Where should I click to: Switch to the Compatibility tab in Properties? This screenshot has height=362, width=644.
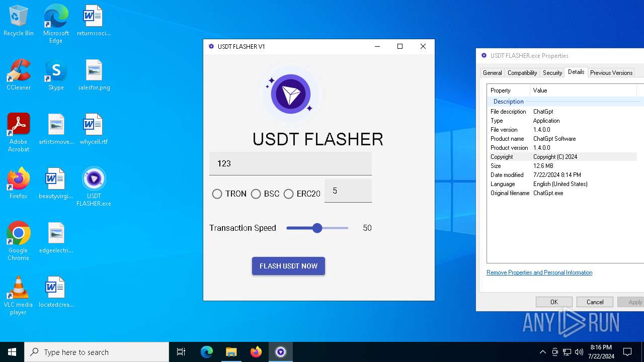click(522, 73)
